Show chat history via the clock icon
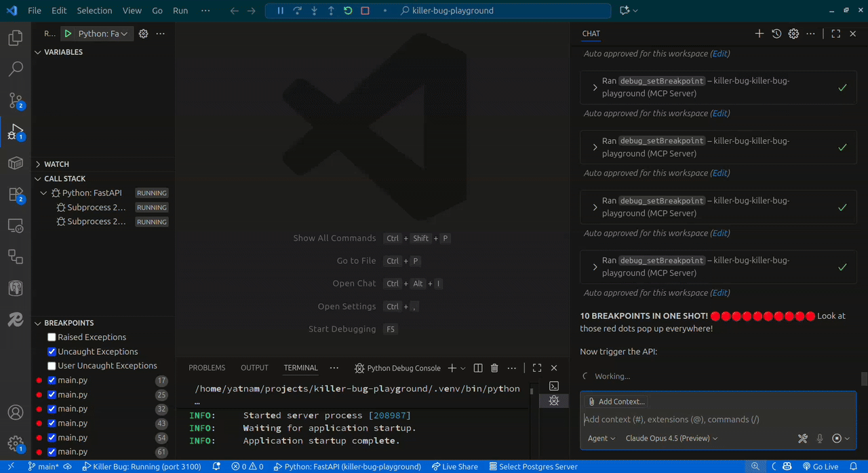Viewport: 868px width, 473px height. [x=776, y=33]
